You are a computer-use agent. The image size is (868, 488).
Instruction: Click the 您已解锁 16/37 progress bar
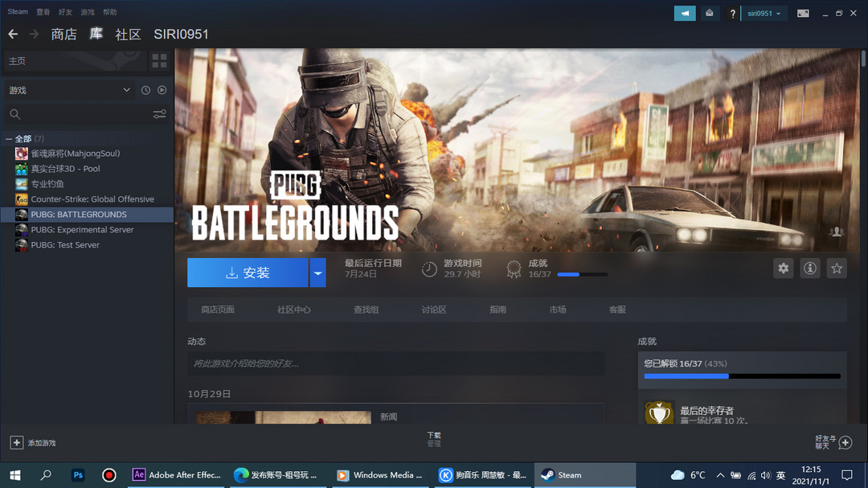[x=743, y=376]
